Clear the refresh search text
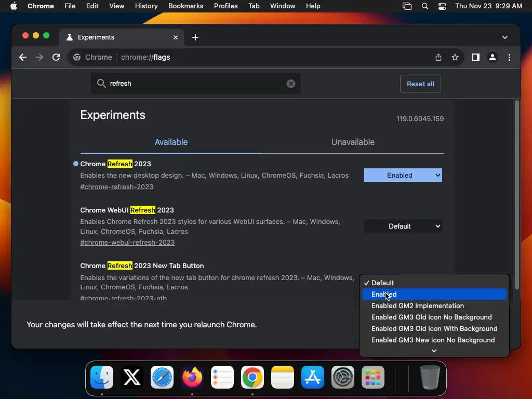Image resolution: width=532 pixels, height=399 pixels. click(291, 84)
